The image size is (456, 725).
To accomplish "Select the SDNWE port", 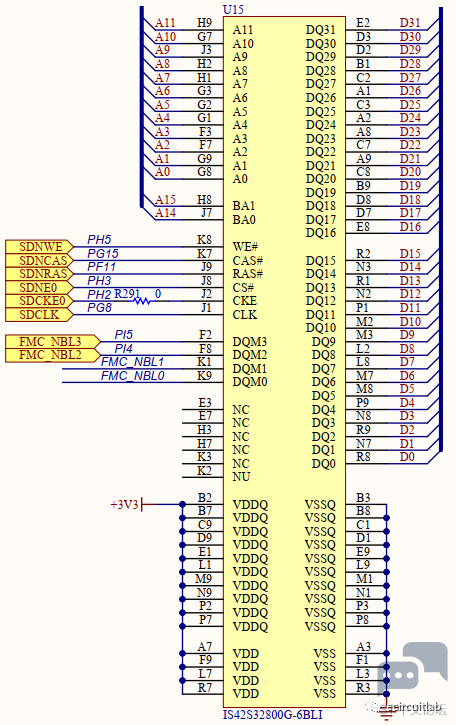I will click(x=39, y=246).
